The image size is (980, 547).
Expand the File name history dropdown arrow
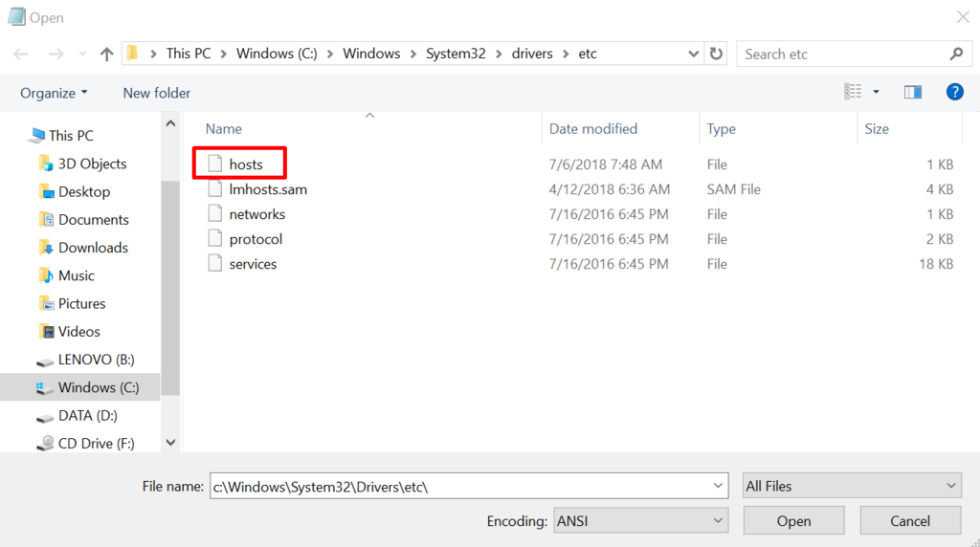point(719,486)
